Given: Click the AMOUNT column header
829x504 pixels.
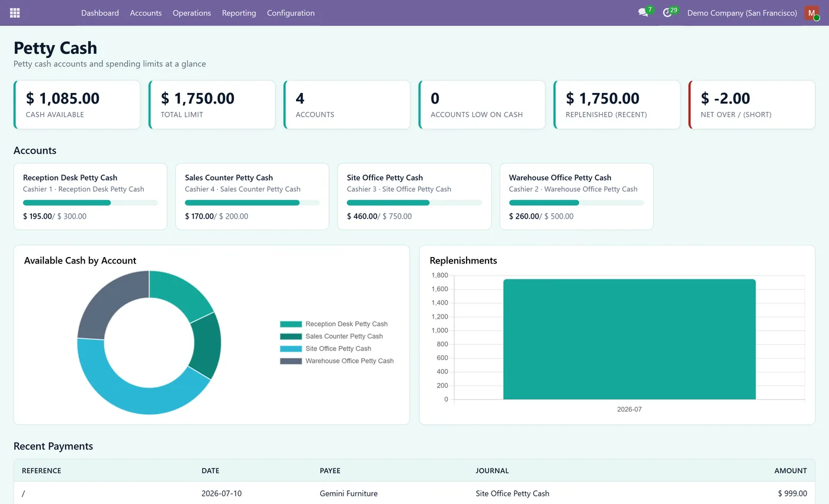Looking at the screenshot, I should click(x=791, y=471).
